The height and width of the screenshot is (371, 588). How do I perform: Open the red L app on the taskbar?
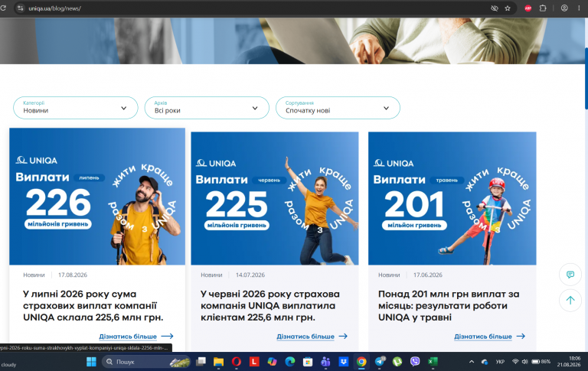click(254, 362)
